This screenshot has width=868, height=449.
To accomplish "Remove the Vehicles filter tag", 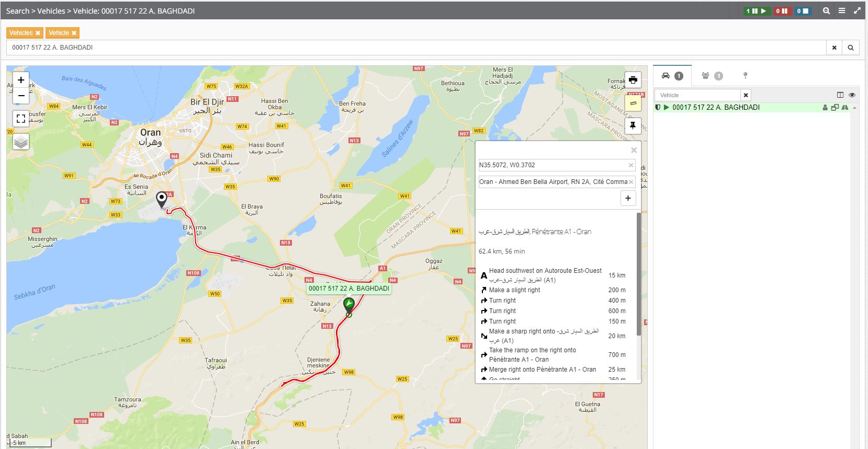I will pos(38,33).
